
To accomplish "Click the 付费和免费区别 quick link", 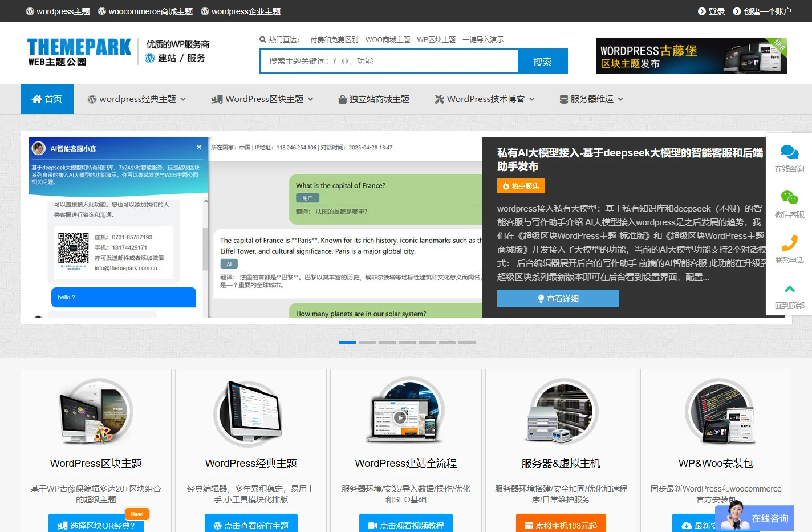I will [334, 40].
